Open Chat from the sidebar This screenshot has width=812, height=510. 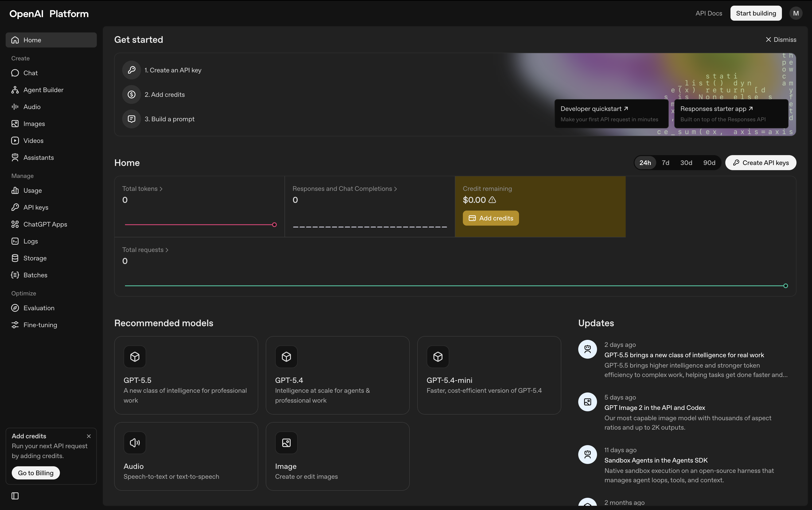(51, 73)
